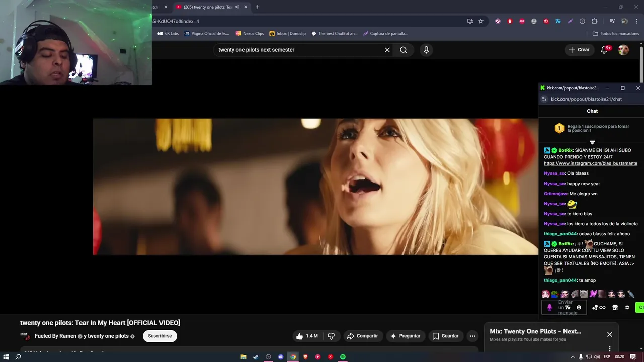Open the 6K Labs bookmark
Image resolution: width=644 pixels, height=362 pixels.
click(168, 34)
